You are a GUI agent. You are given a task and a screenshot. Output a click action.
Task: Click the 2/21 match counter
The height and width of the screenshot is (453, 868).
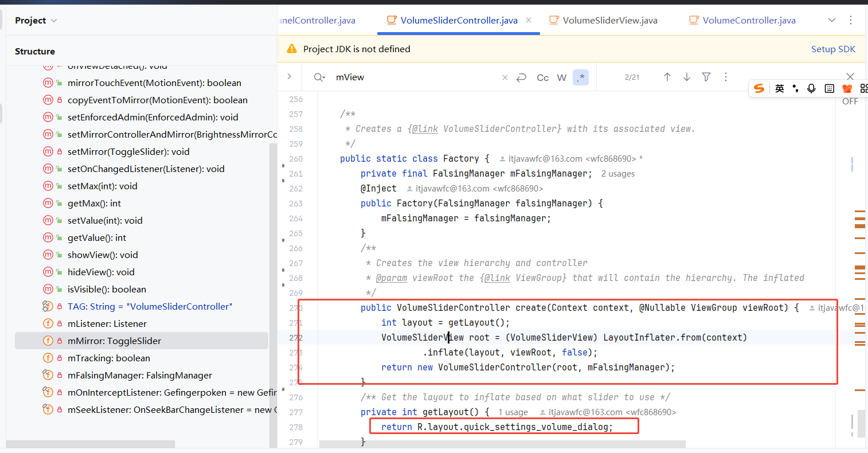coord(632,77)
